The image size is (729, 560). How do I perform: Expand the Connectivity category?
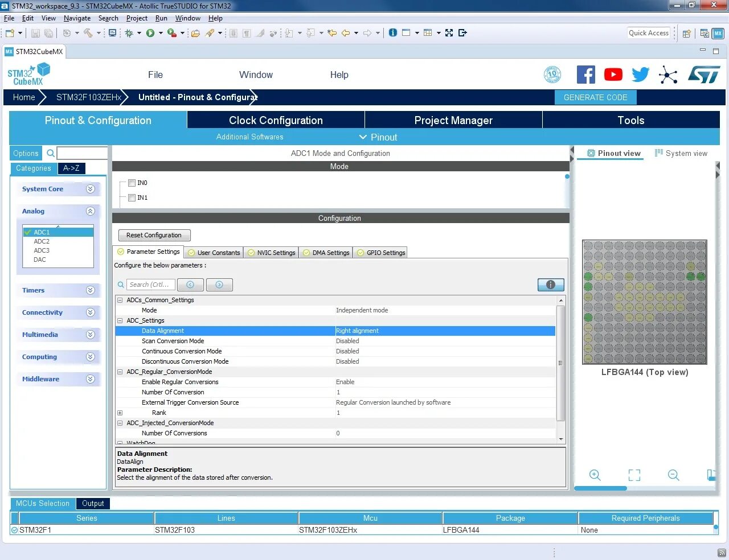coord(91,312)
